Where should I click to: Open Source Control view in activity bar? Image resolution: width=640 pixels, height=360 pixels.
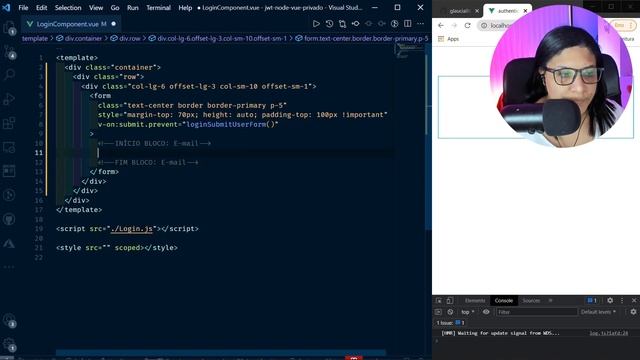(x=9, y=52)
